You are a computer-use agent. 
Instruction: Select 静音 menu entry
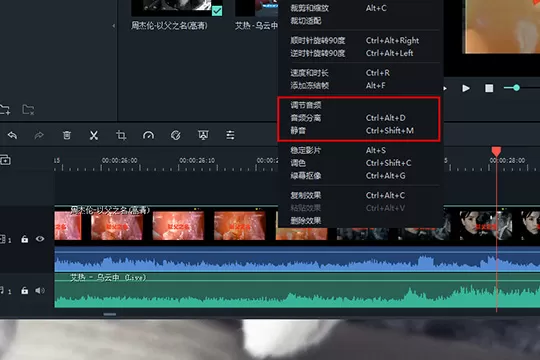(x=298, y=131)
